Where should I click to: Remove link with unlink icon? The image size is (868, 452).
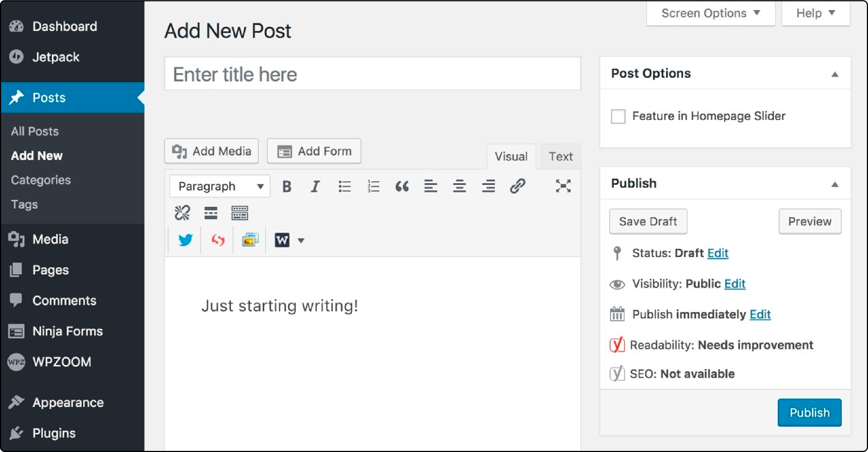click(x=182, y=213)
